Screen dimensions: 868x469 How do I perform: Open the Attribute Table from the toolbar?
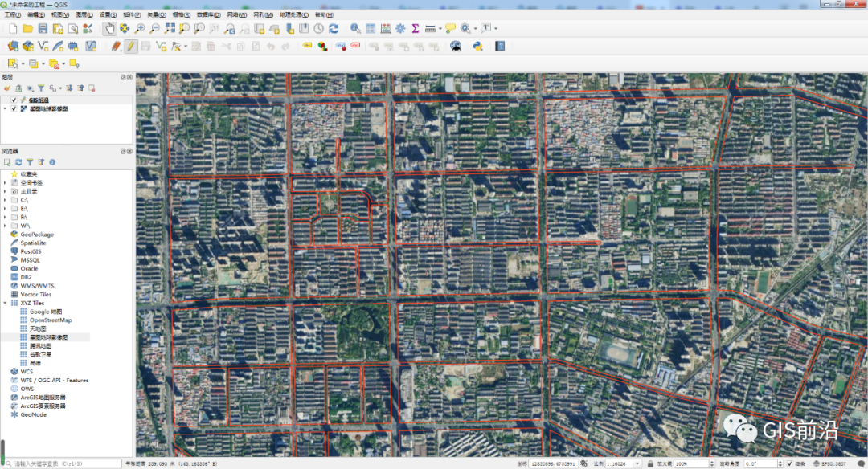[x=370, y=28]
